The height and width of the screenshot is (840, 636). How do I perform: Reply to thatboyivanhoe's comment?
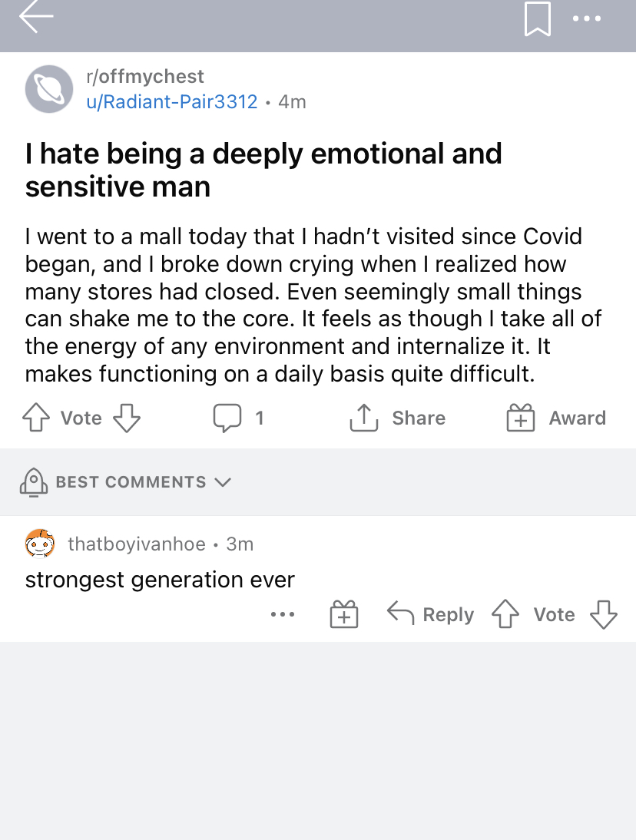click(x=430, y=614)
